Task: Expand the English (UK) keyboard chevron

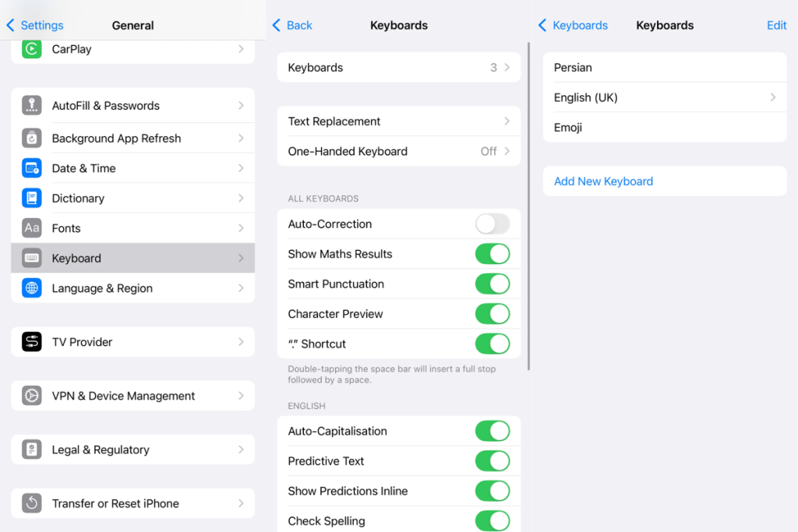Action: tap(772, 97)
